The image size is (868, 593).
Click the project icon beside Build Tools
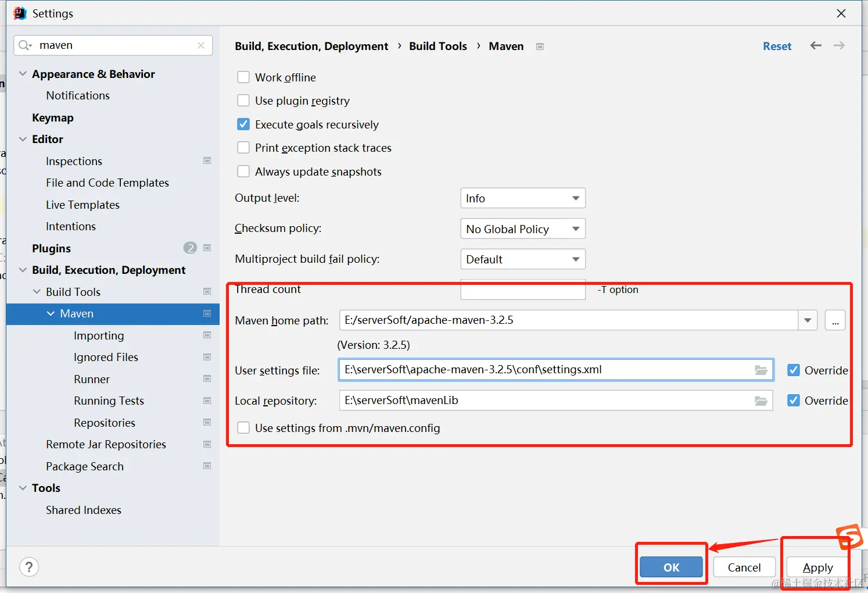coord(207,291)
